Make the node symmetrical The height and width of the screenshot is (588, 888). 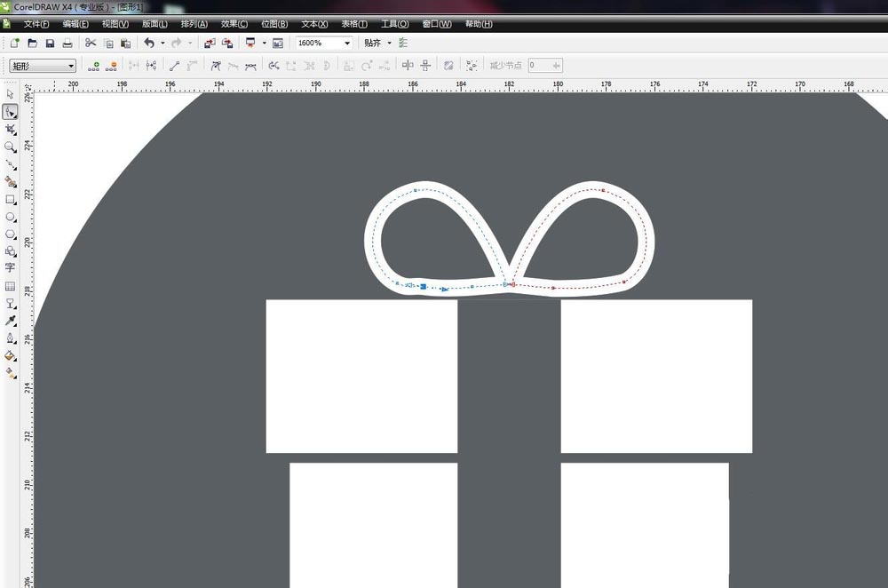click(250, 66)
